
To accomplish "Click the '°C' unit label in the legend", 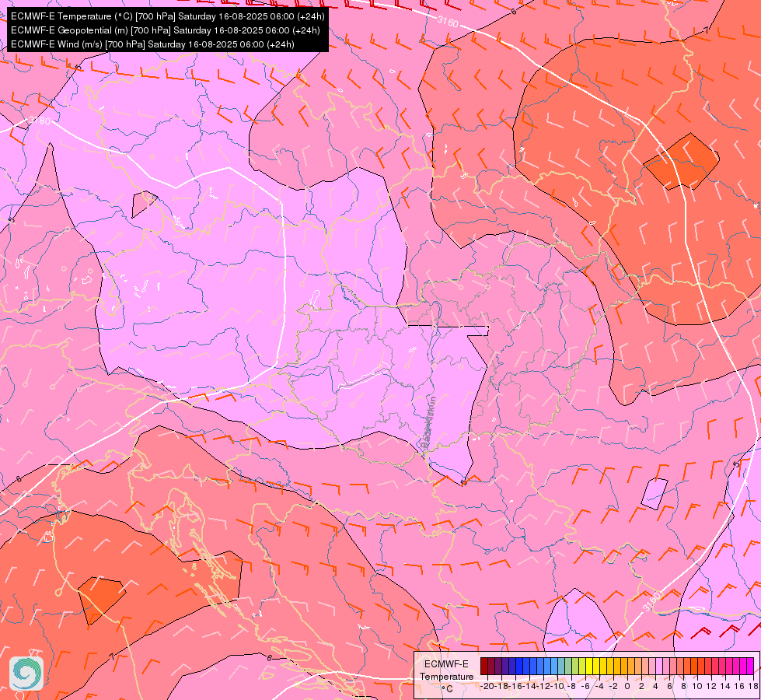I will 448,689.
